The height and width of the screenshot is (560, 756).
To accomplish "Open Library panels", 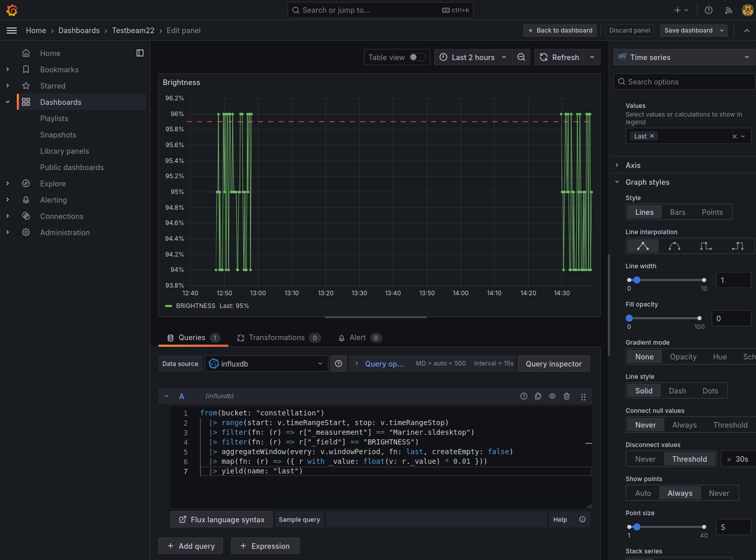I will tap(65, 151).
